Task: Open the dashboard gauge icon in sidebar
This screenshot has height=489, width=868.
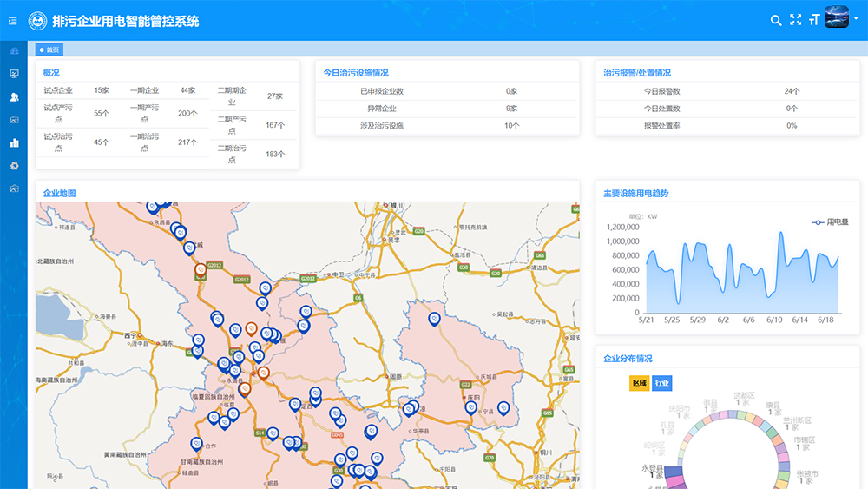Action: pyautogui.click(x=14, y=51)
